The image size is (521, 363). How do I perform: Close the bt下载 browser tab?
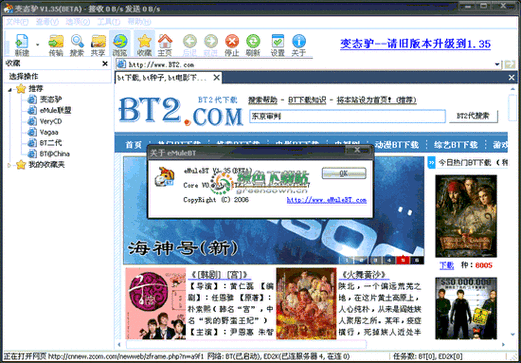point(217,78)
